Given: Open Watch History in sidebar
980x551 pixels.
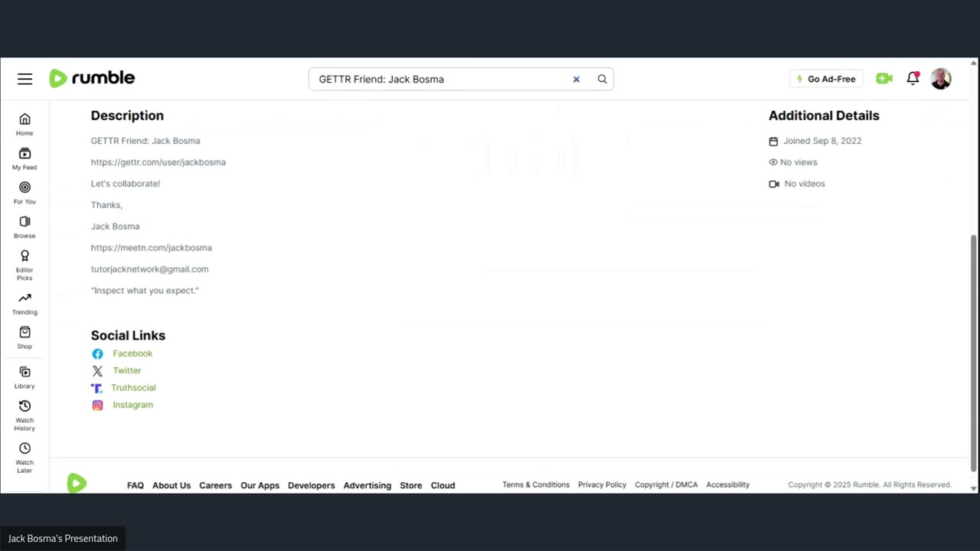Looking at the screenshot, I should pos(24,415).
